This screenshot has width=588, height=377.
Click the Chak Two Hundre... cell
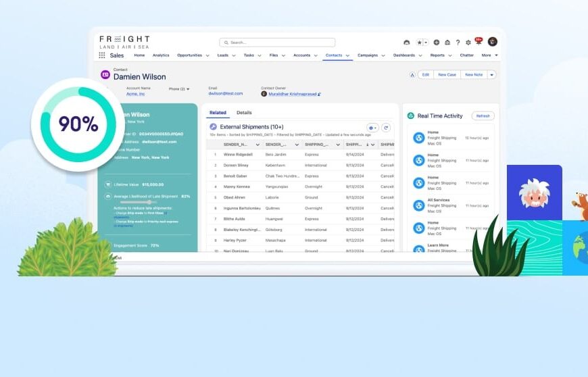282,176
